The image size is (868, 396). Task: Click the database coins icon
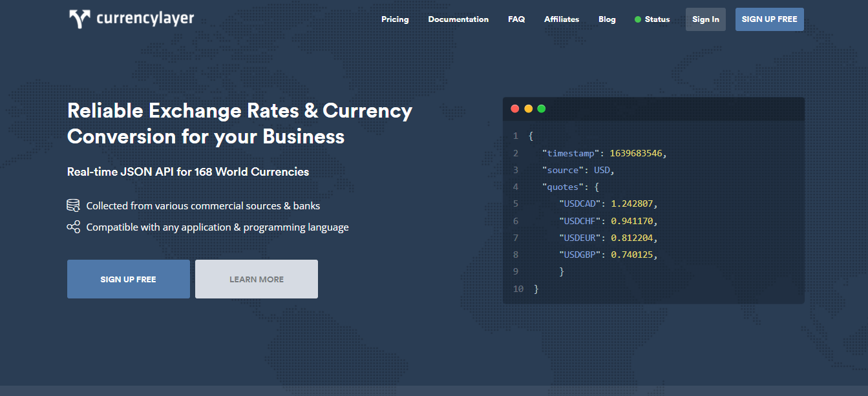coord(73,205)
